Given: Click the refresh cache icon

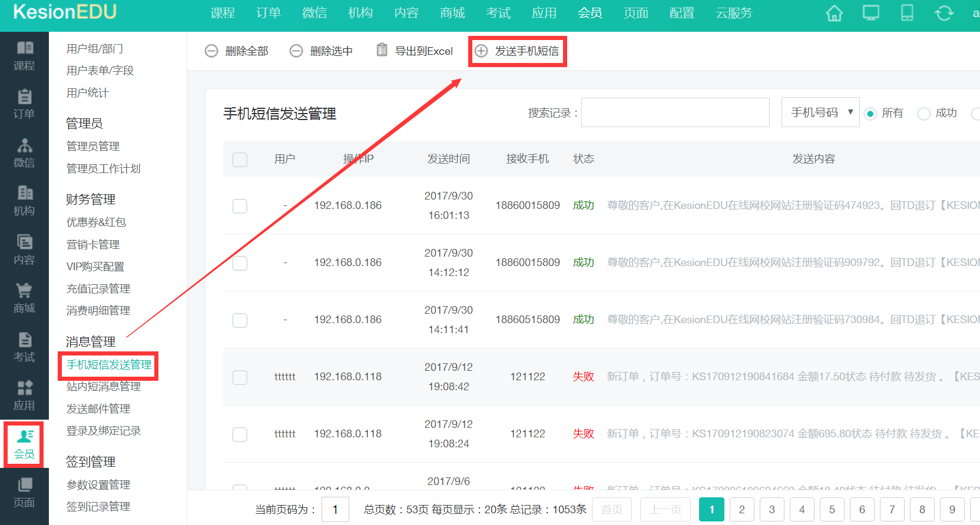Looking at the screenshot, I should click(x=944, y=13).
